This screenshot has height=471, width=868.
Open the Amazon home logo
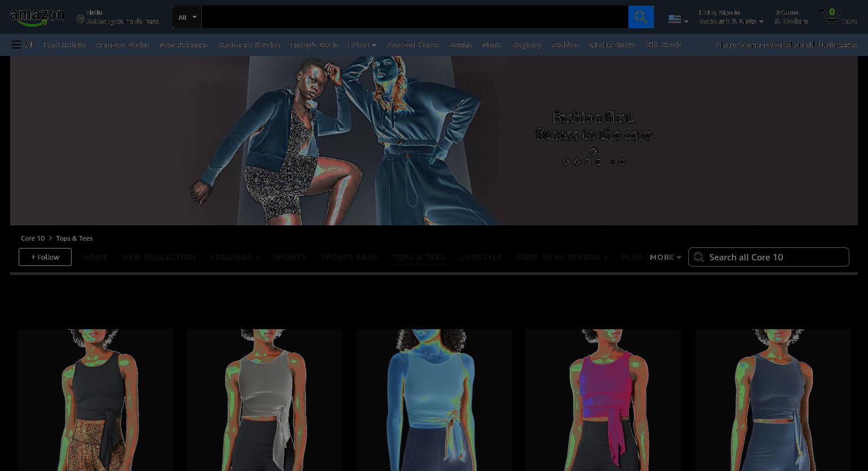(37, 18)
